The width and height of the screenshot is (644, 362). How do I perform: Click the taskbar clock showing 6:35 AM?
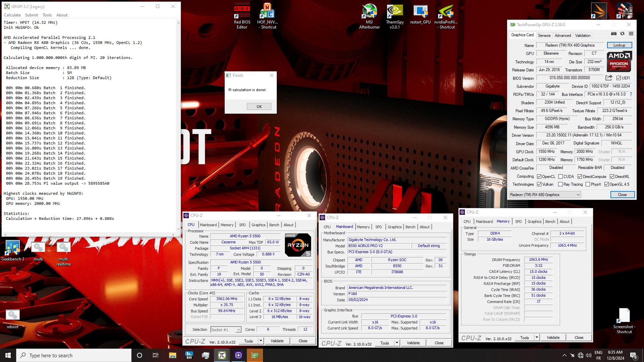tap(615, 355)
